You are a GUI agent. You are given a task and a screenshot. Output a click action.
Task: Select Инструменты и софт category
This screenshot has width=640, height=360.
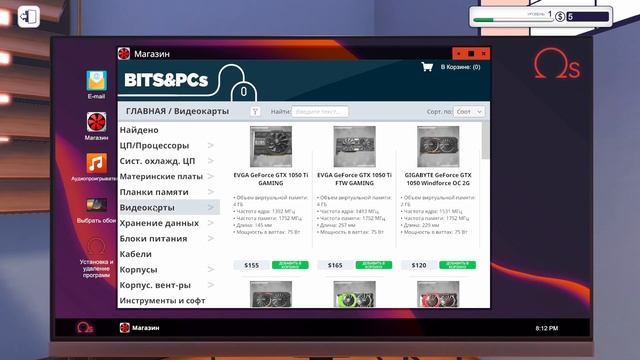point(162,300)
